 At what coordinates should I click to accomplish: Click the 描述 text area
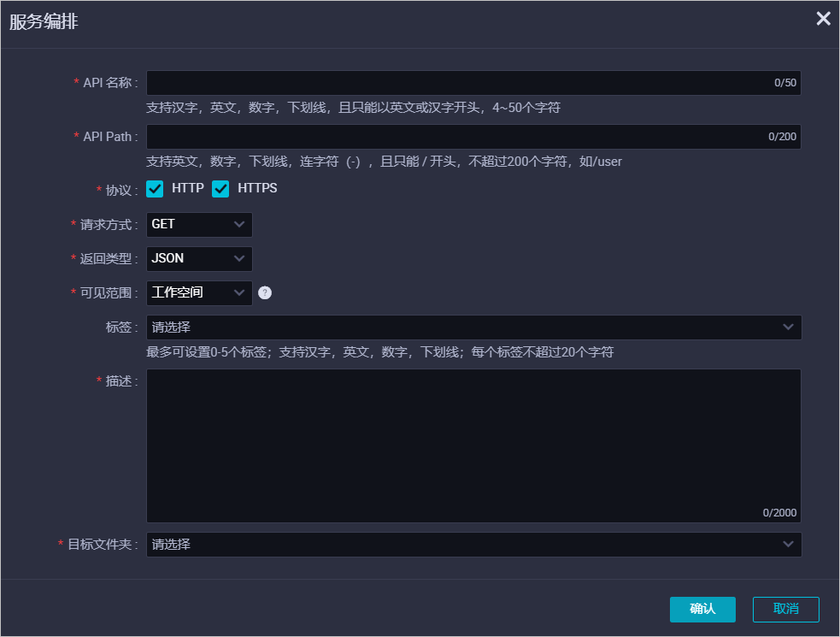tap(473, 445)
